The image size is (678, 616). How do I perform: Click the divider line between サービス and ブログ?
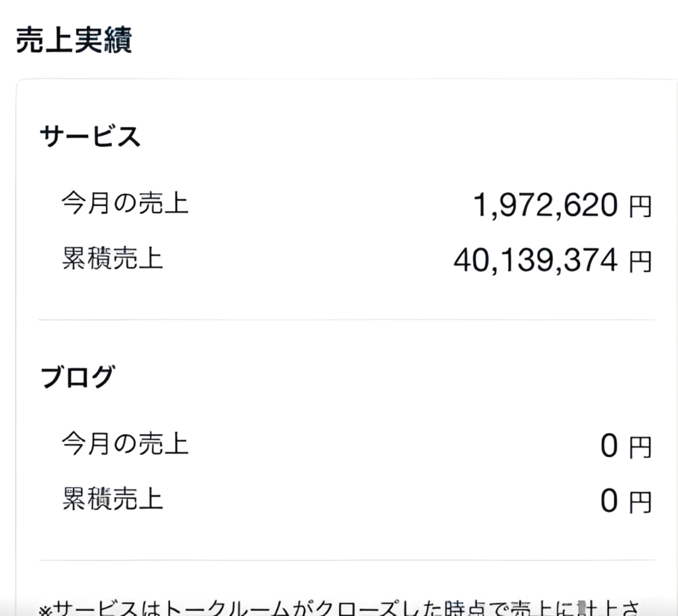click(x=347, y=320)
